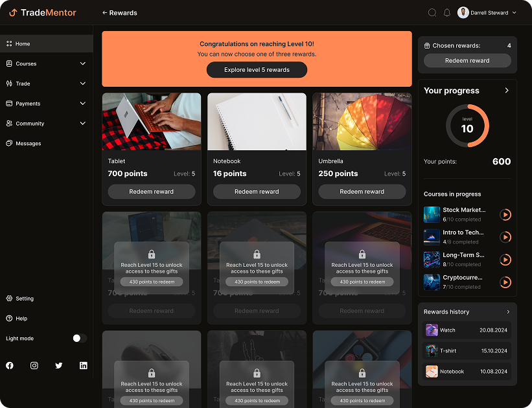
Task: Click Darrell Steward's avatar photo
Action: (463, 12)
